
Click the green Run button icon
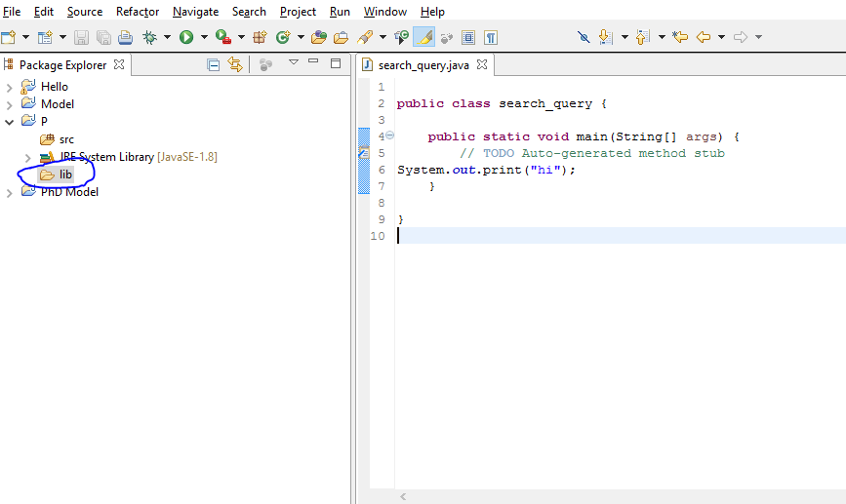tap(186, 37)
